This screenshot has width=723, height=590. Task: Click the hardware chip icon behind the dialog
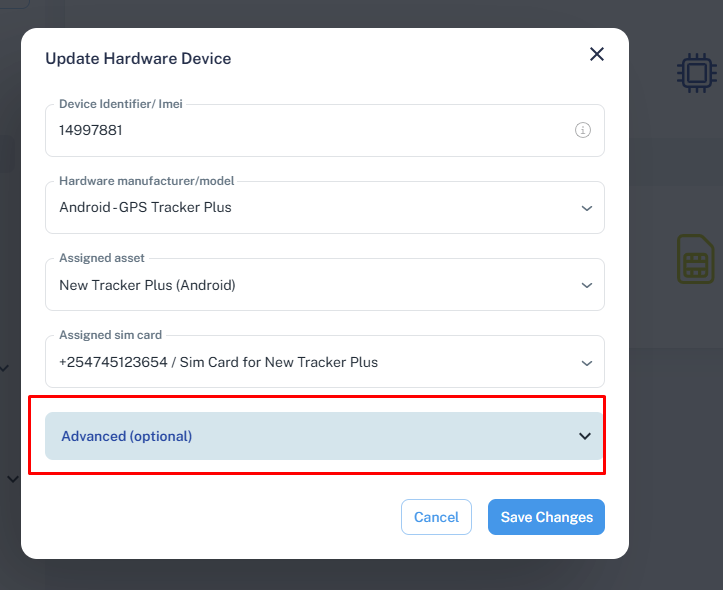pyautogui.click(x=697, y=73)
